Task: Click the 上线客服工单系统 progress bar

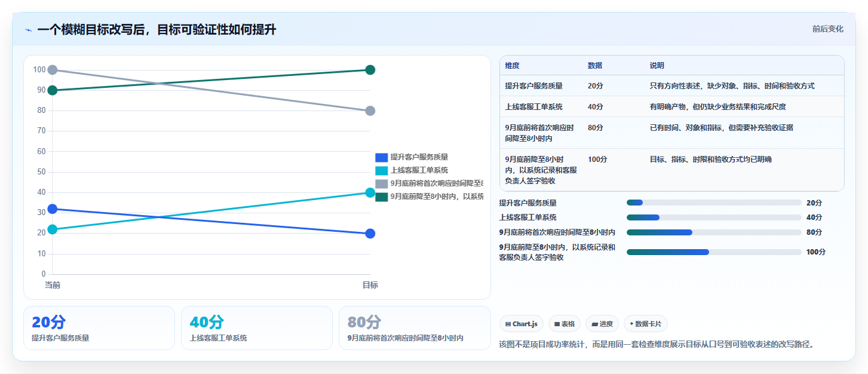Action: pyautogui.click(x=714, y=217)
